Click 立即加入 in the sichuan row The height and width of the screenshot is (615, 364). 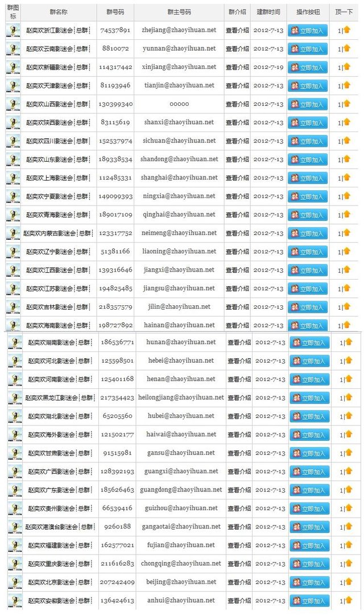pyautogui.click(x=308, y=141)
